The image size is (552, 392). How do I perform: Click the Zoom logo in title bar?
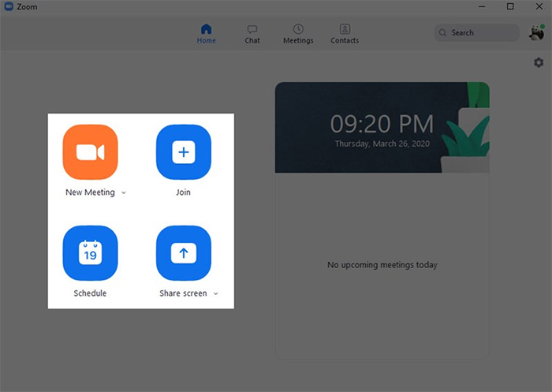click(9, 6)
